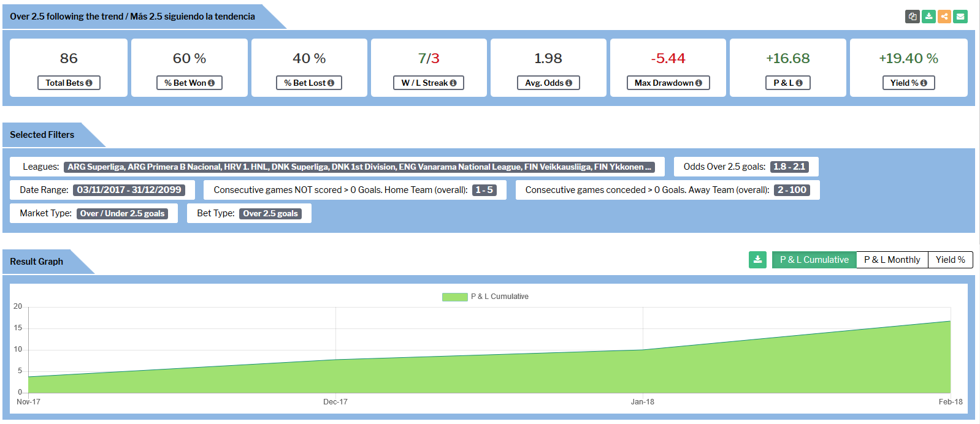Click the Result Graph section tab
The image size is (980, 424).
[x=37, y=262]
